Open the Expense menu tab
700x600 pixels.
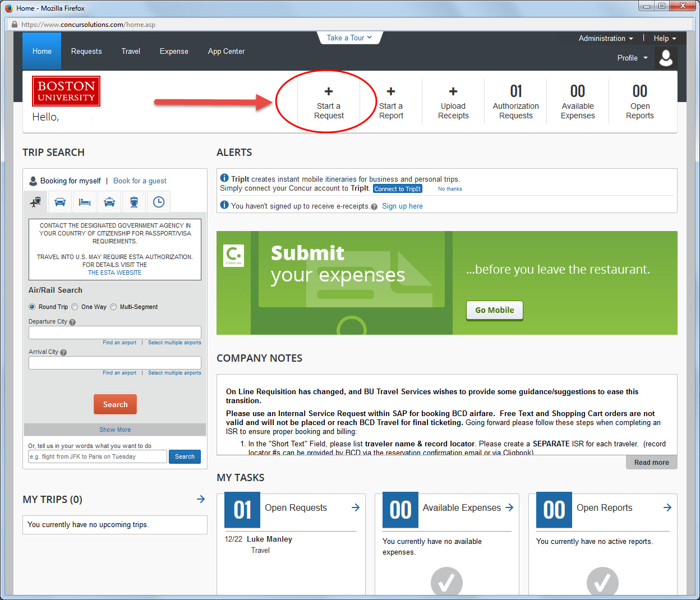[x=174, y=51]
